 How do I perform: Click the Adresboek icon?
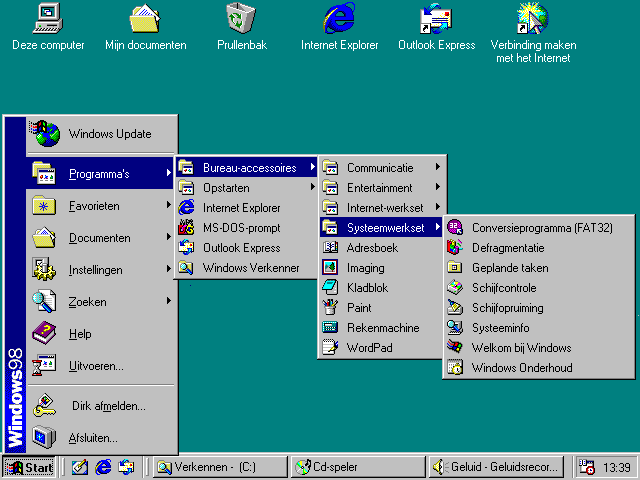(330, 247)
